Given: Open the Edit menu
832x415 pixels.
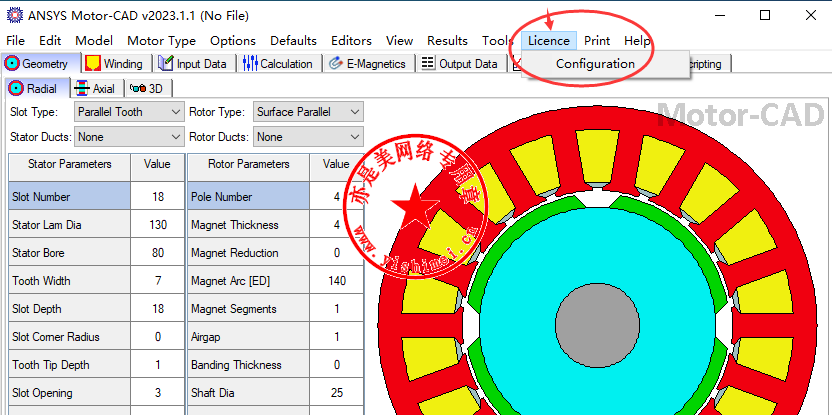Looking at the screenshot, I should [50, 41].
